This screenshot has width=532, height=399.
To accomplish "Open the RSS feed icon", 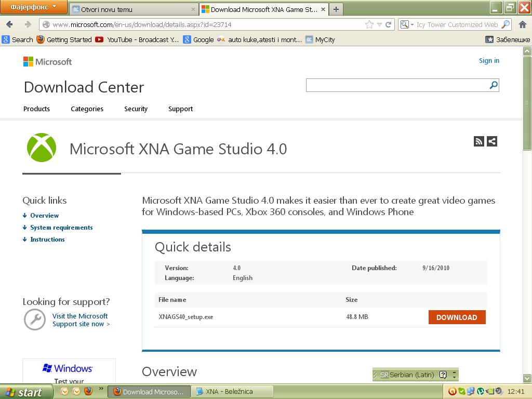I will click(478, 141).
